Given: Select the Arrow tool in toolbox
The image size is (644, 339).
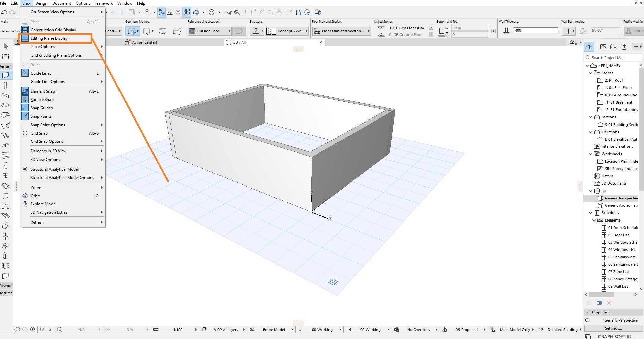Looking at the screenshot, I should tap(6, 46).
